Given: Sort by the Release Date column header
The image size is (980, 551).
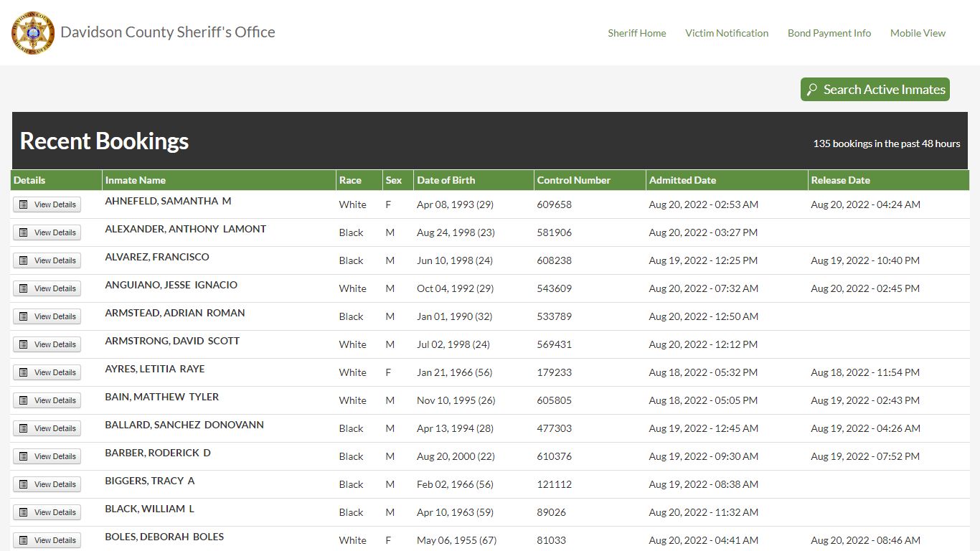Looking at the screenshot, I should pyautogui.click(x=888, y=180).
